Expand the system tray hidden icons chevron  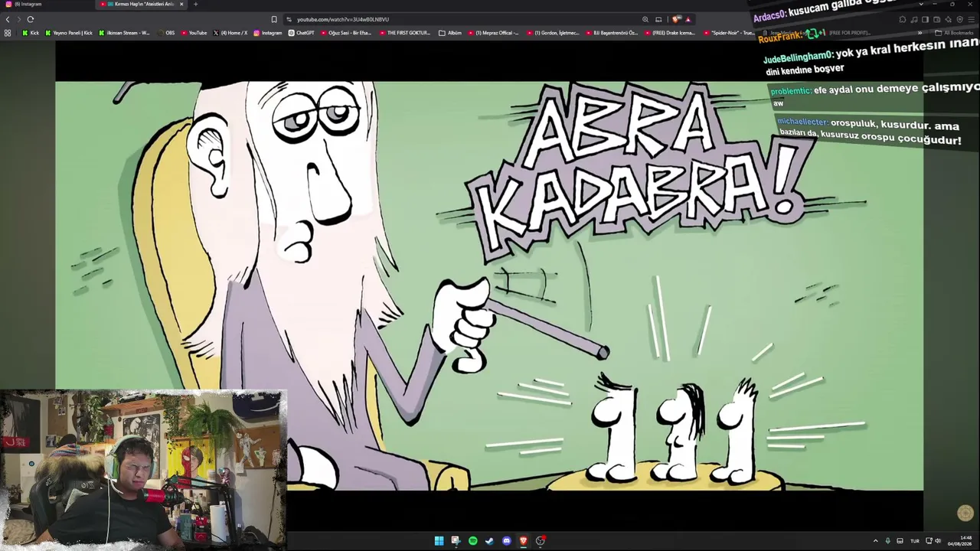point(876,541)
